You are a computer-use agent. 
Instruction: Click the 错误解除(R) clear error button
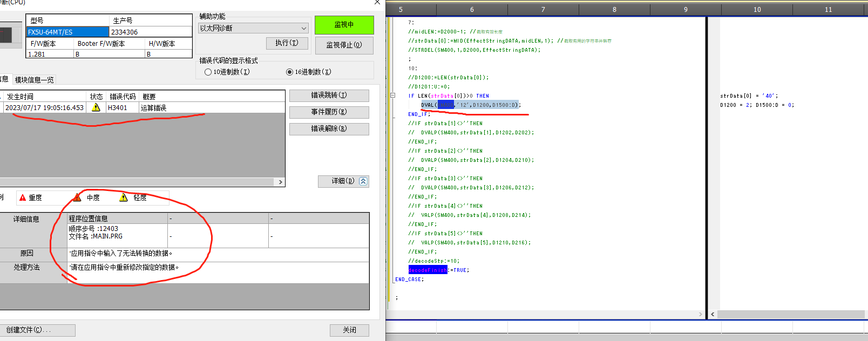(x=329, y=129)
